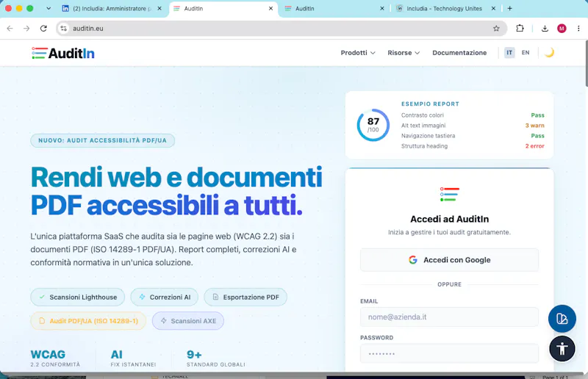
Task: Open site information icon in address bar
Action: (x=64, y=29)
